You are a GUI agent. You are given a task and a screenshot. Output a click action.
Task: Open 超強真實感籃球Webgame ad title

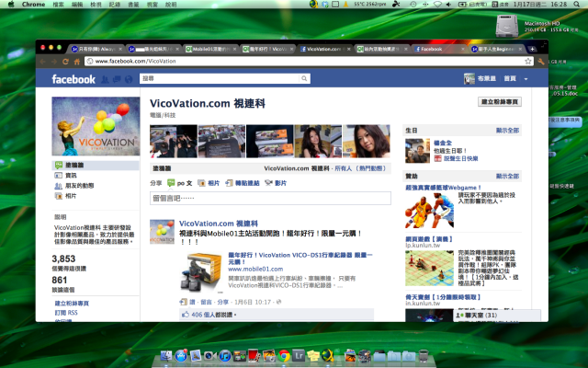point(443,188)
